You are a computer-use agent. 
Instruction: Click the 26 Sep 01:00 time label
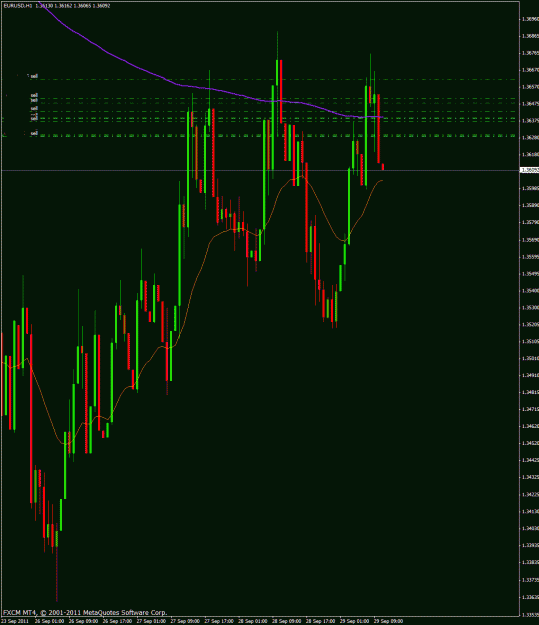point(49,621)
